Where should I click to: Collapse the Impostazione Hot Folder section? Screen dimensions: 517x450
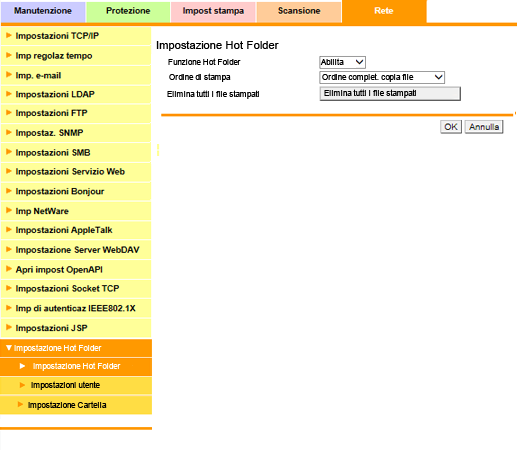coord(76,348)
